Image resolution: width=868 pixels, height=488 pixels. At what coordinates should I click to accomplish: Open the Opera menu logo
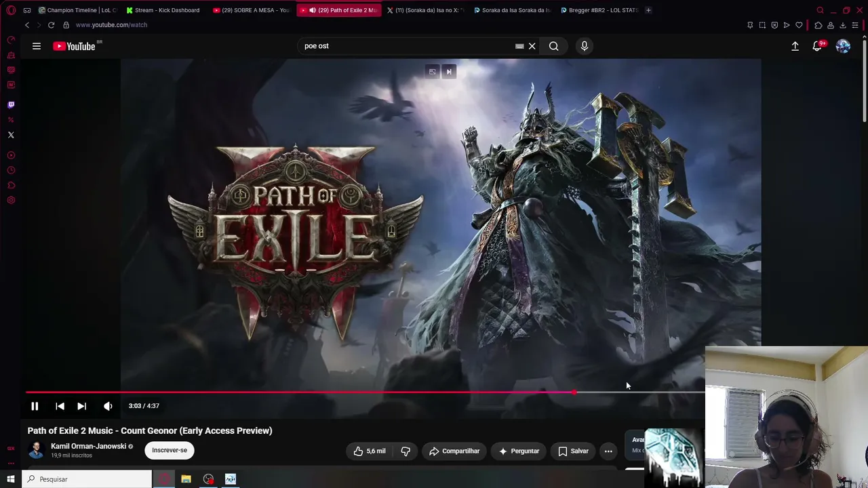[x=11, y=10]
